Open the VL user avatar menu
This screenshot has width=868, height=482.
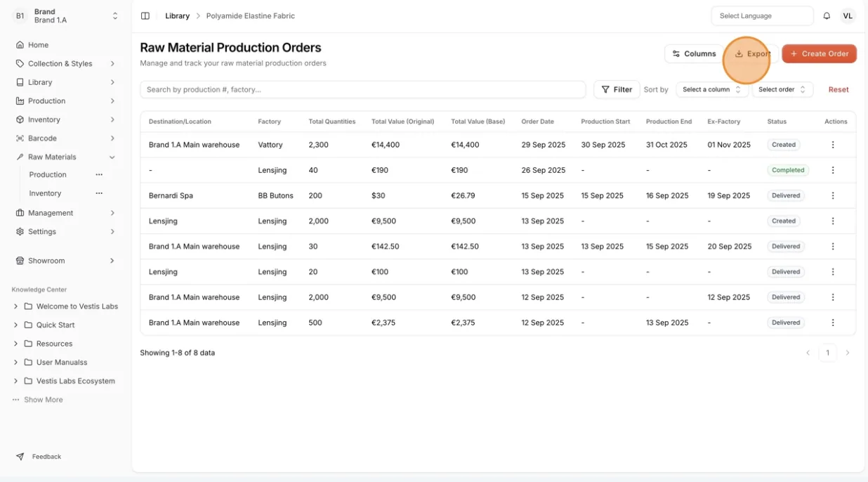tap(848, 16)
